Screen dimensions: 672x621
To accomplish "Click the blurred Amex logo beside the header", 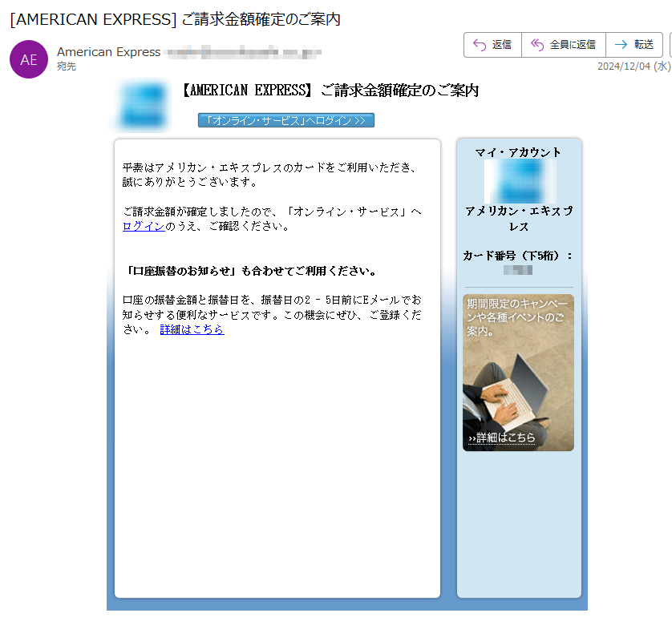I will click(143, 106).
